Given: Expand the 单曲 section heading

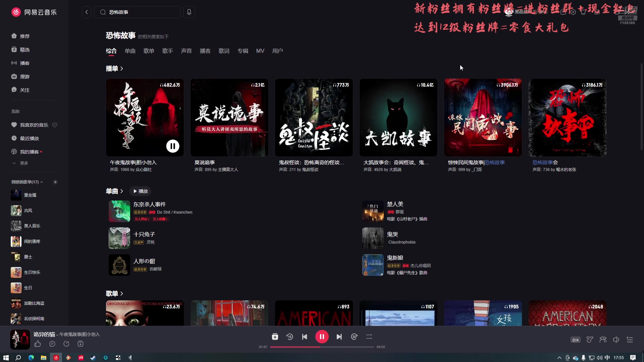Looking at the screenshot, I should click(x=114, y=191).
